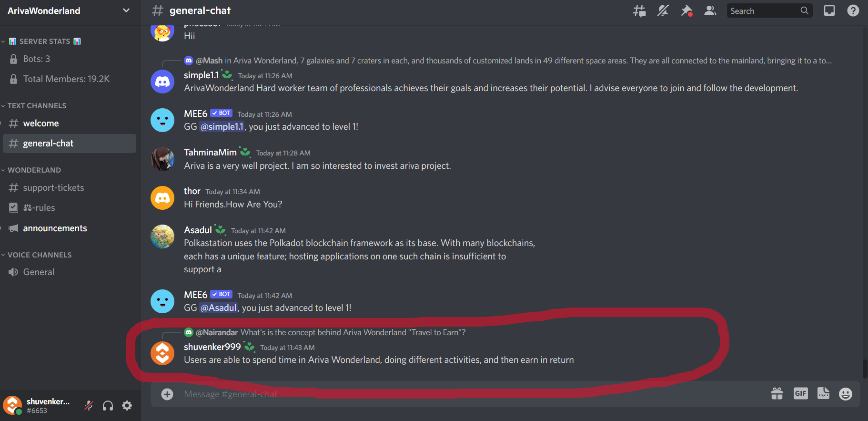Show pinned messages
The width and height of the screenshot is (868, 421).
click(x=686, y=10)
